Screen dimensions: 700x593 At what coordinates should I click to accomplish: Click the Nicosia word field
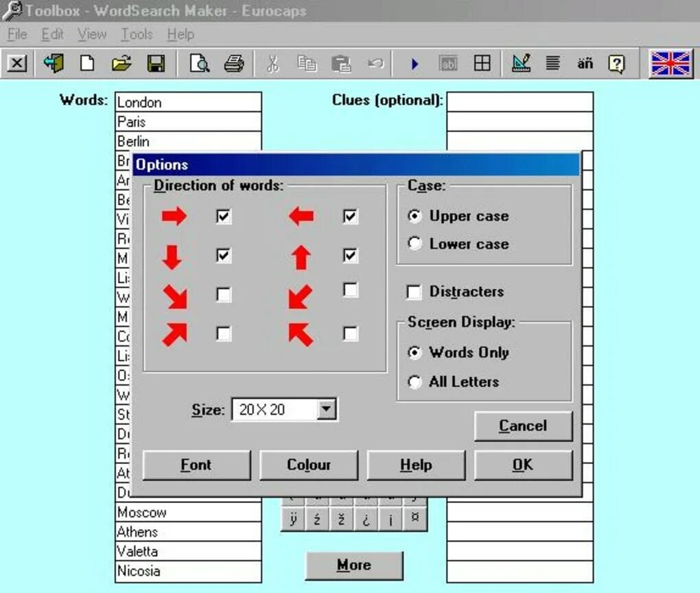point(188,571)
